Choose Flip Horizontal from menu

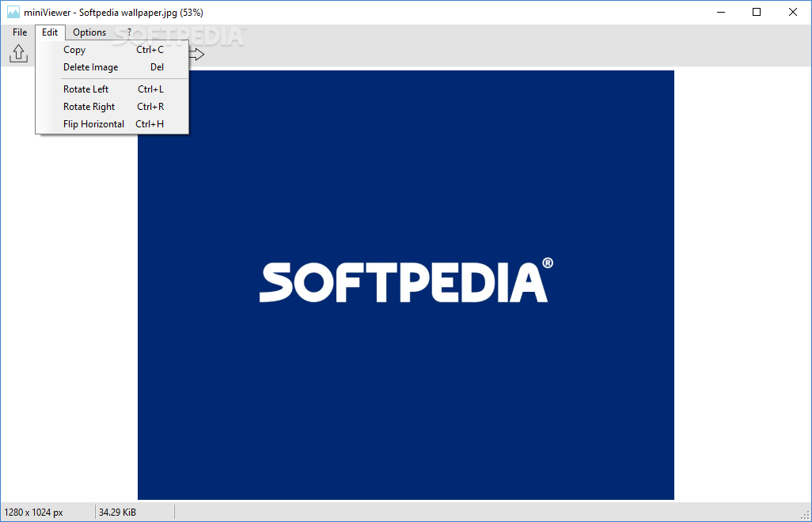pos(112,124)
